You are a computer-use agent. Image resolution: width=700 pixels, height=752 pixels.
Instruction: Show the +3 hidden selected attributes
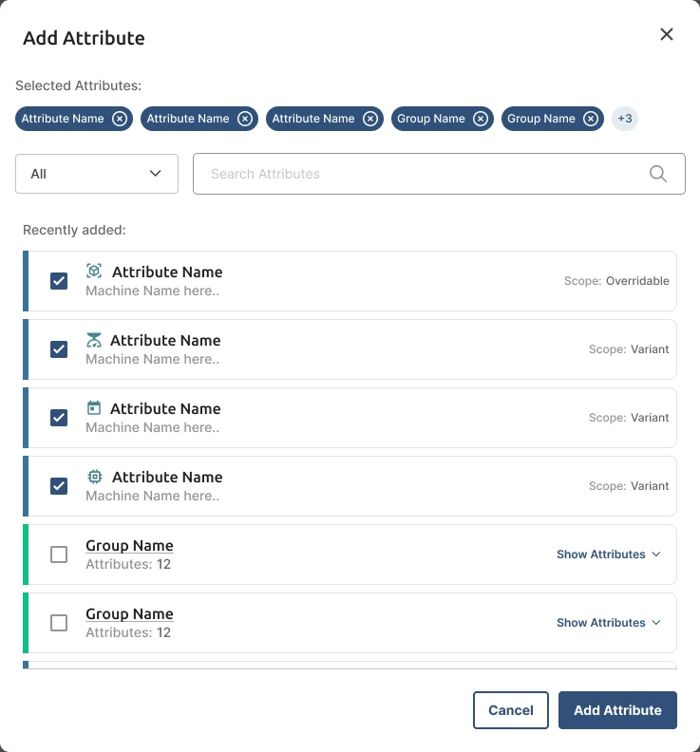(625, 119)
